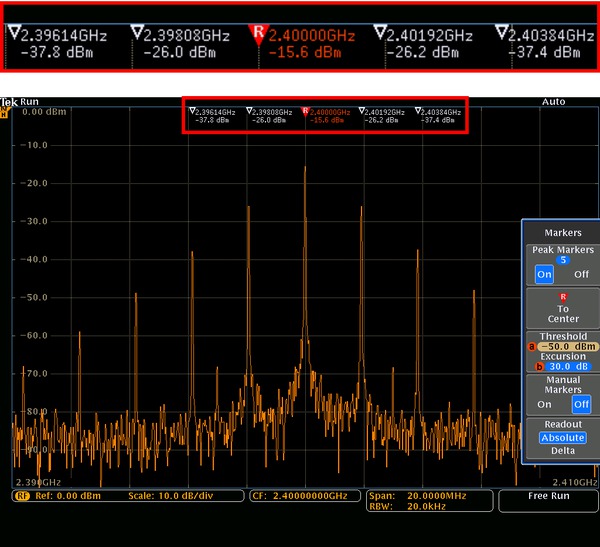The image size is (600, 547).
Task: Select the 2.39614GHz marker triangle in enlarged readout
Action: (14, 33)
